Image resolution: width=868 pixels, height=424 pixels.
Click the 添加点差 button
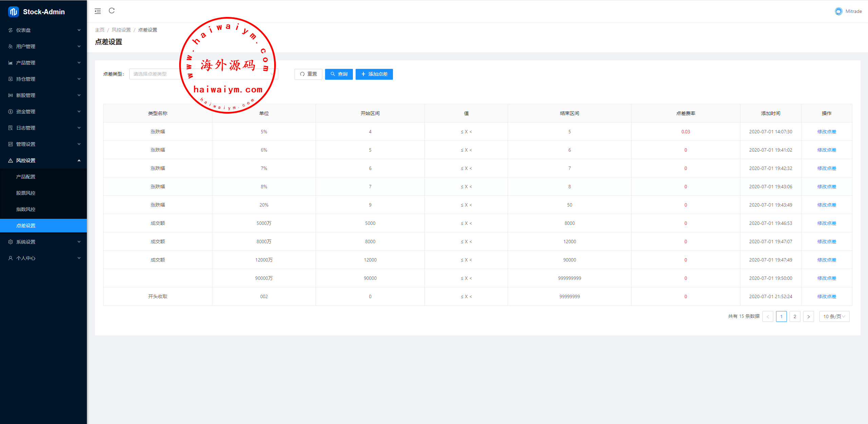click(x=374, y=74)
